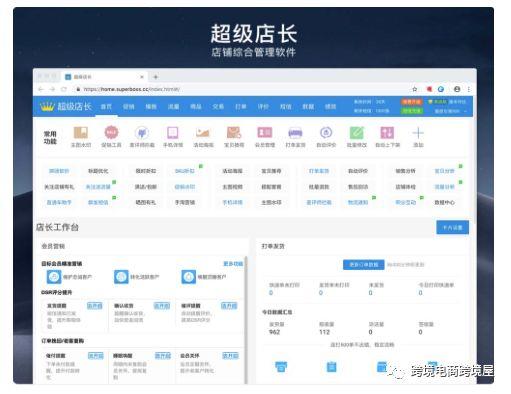Expand the account dropdown in blue header
Screen dimensions: 511x394
[450, 111]
